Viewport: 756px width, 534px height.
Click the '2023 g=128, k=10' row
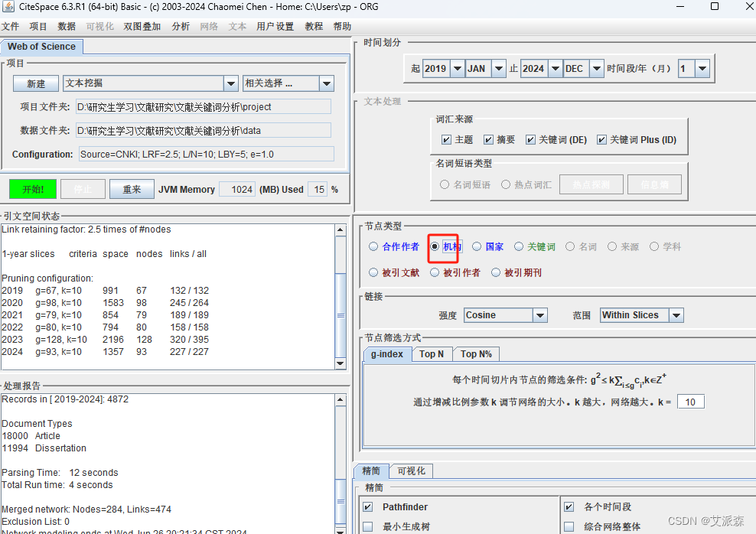point(105,339)
